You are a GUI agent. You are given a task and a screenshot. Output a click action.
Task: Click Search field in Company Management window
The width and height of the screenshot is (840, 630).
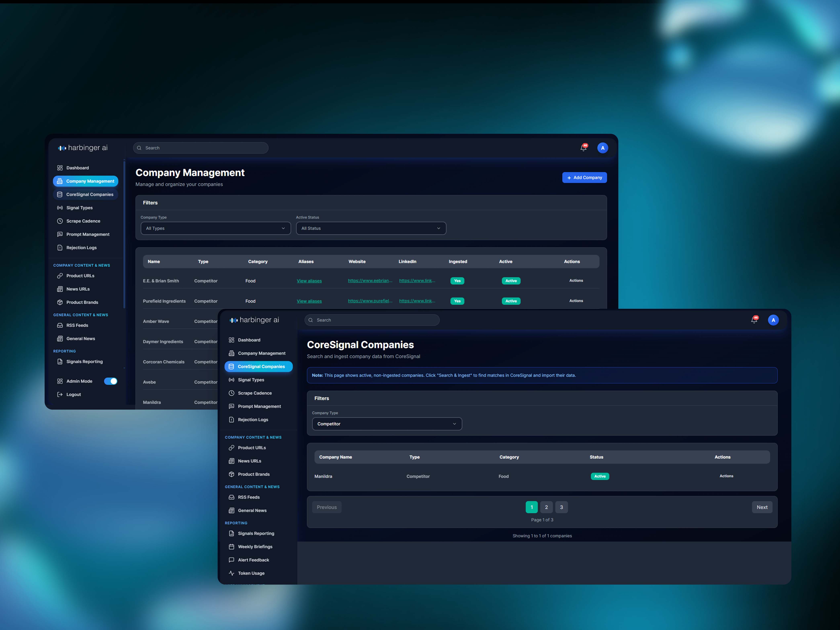[x=201, y=148]
